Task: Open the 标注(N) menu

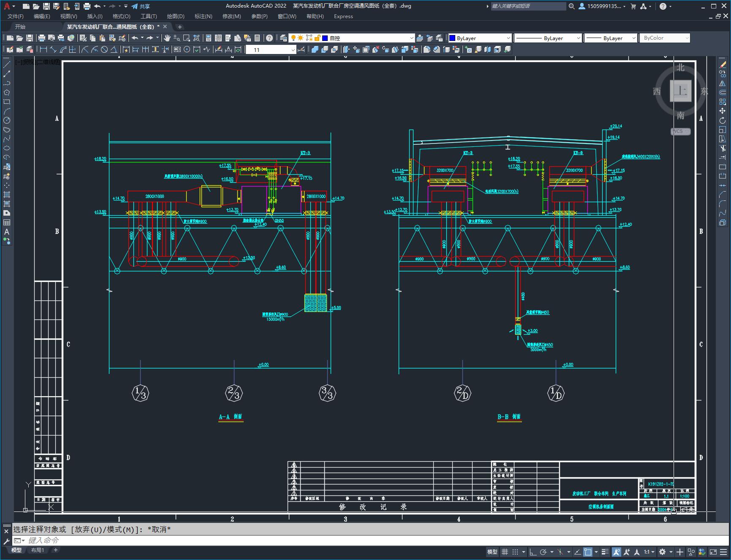Action: click(203, 16)
